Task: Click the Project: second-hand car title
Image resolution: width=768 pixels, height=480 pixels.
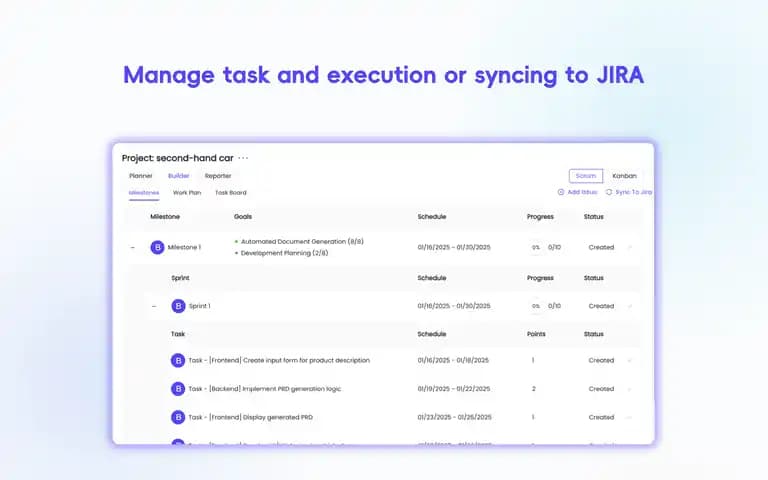Action: tap(177, 158)
